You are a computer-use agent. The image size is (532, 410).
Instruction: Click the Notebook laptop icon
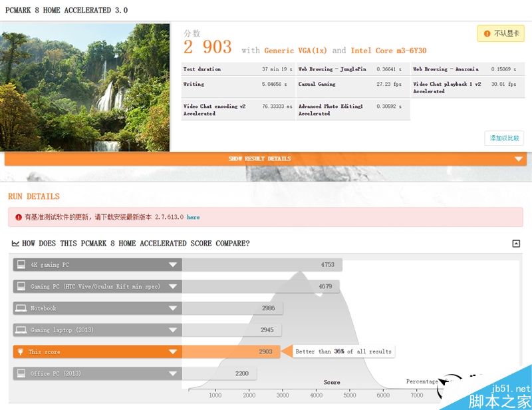[21, 308]
